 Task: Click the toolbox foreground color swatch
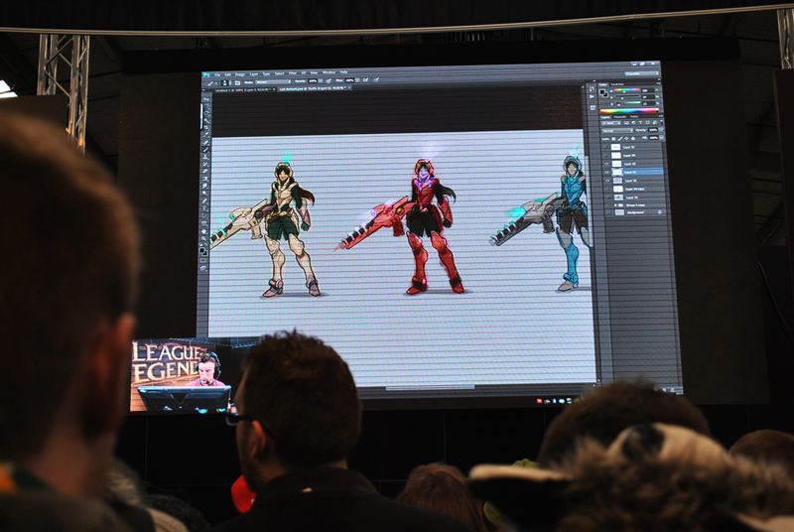(x=201, y=250)
